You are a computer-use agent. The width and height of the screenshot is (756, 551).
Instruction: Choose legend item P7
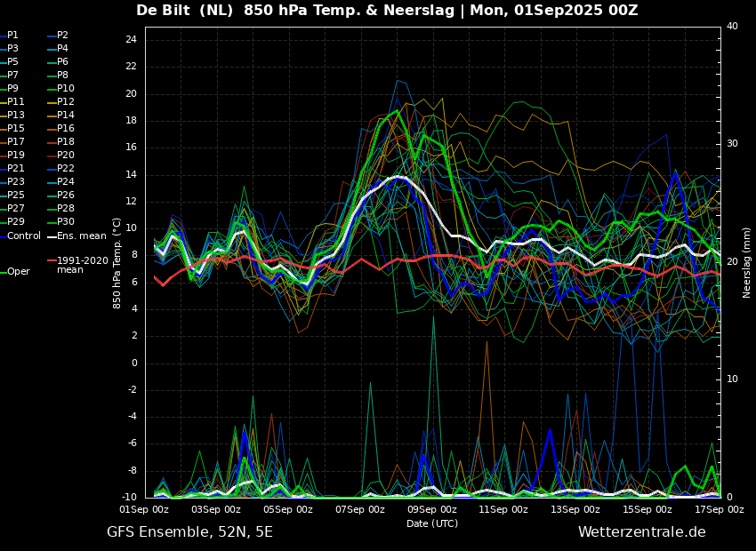click(x=12, y=76)
